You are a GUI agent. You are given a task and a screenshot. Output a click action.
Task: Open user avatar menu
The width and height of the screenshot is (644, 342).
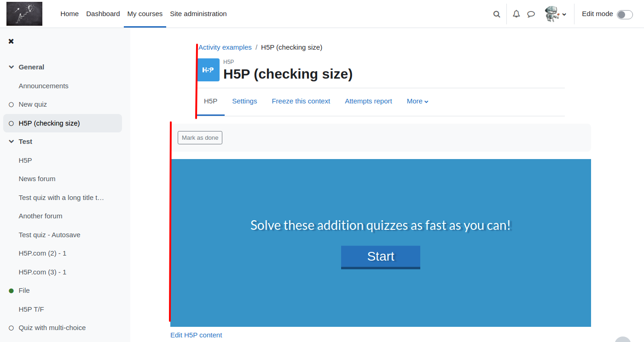point(555,14)
